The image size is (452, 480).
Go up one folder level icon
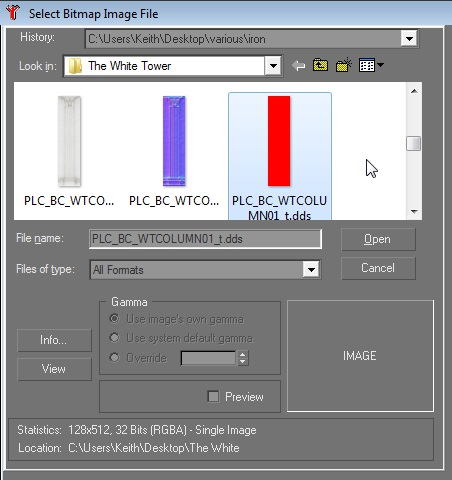tap(320, 65)
